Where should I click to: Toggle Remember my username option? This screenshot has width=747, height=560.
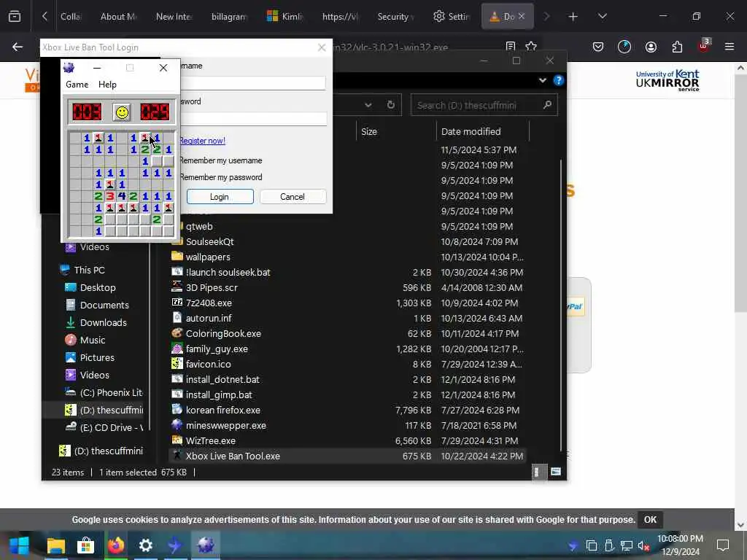(x=220, y=160)
